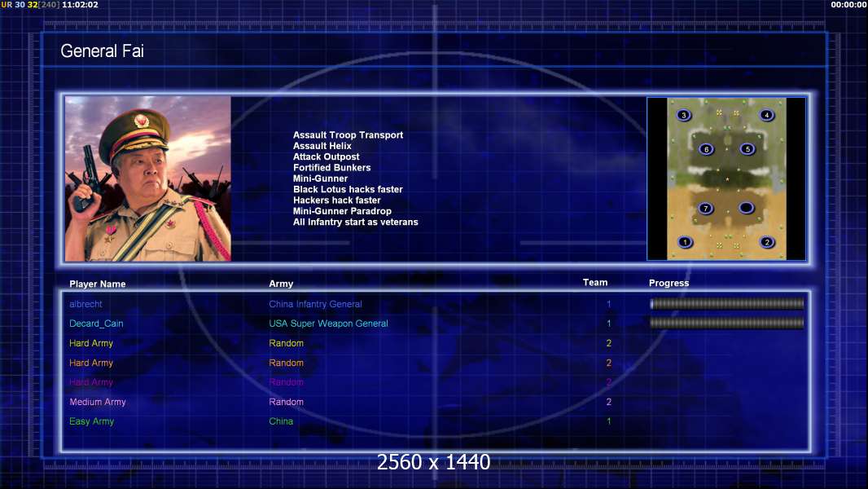This screenshot has width=868, height=489.
Task: Click General Fai's portrait image
Action: click(x=148, y=178)
